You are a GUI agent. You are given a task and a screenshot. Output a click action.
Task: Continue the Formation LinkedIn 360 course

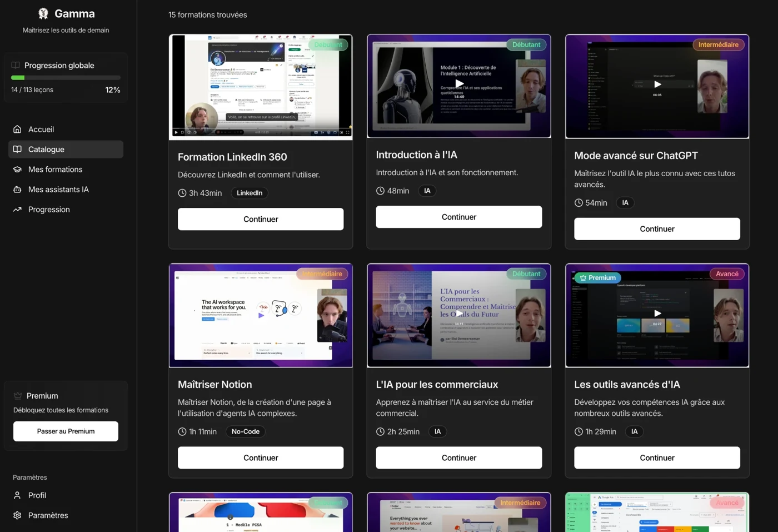pyautogui.click(x=261, y=219)
